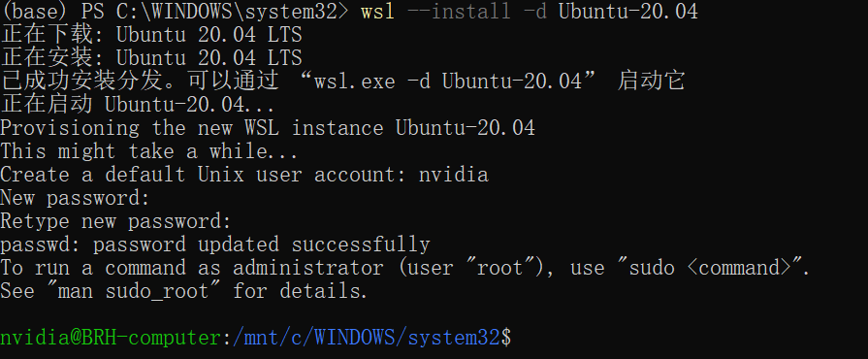Click the '启动它' text
This screenshot has width=868, height=359.
pyautogui.click(x=651, y=81)
